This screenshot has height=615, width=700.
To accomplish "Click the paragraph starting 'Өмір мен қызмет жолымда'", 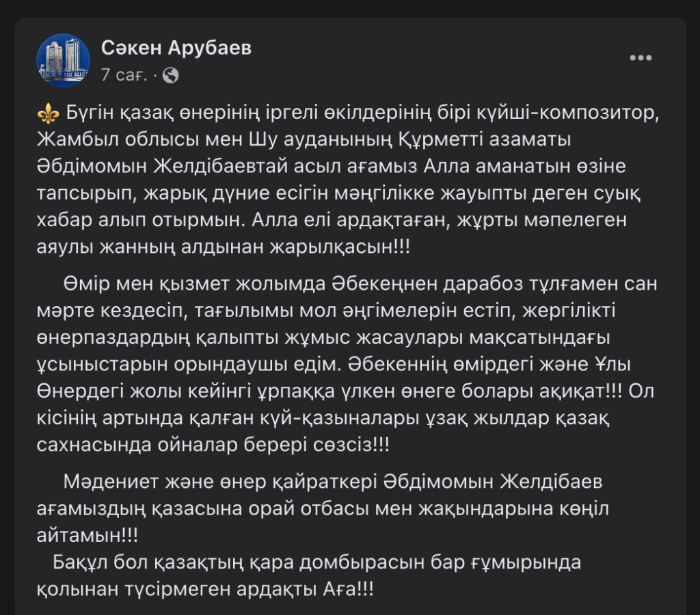I will (x=347, y=364).
